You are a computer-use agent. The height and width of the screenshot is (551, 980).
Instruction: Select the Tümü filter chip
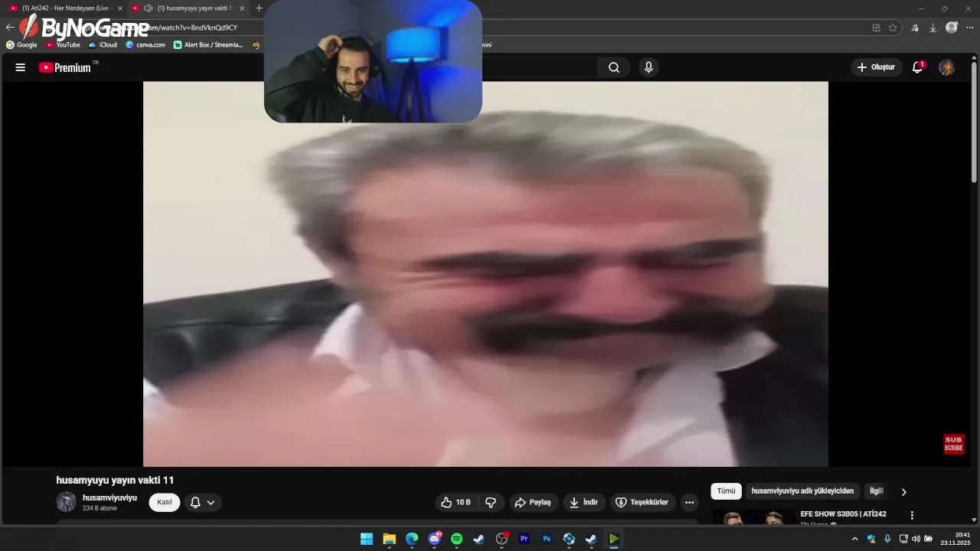click(726, 491)
